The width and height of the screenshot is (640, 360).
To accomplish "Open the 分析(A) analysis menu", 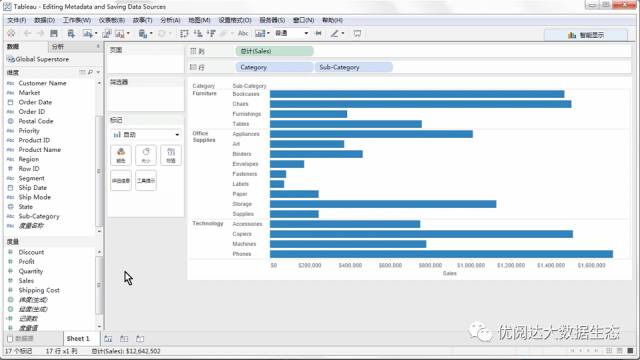I will point(170,20).
